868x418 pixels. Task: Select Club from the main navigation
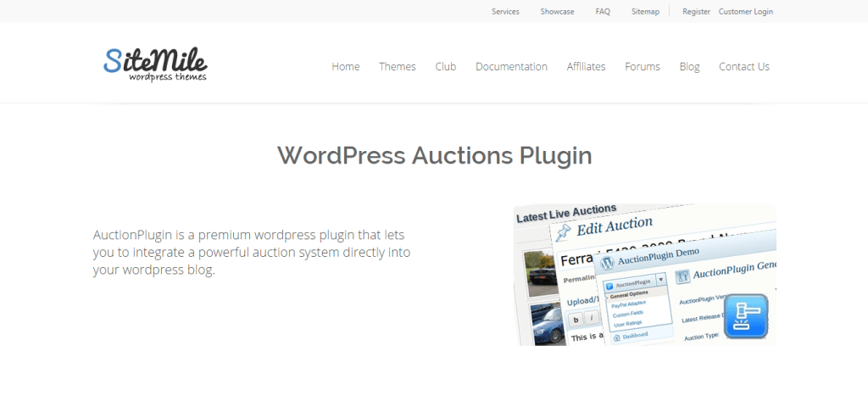click(x=446, y=66)
